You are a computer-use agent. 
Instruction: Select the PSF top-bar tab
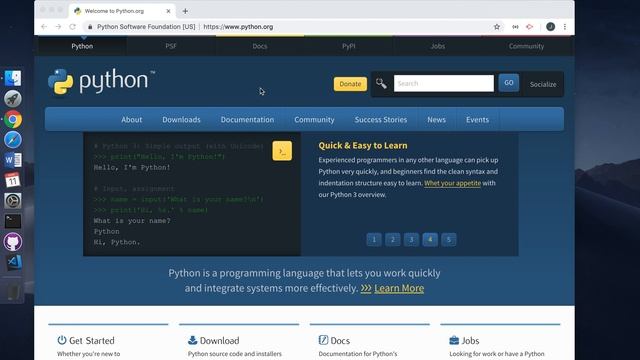[x=171, y=46]
